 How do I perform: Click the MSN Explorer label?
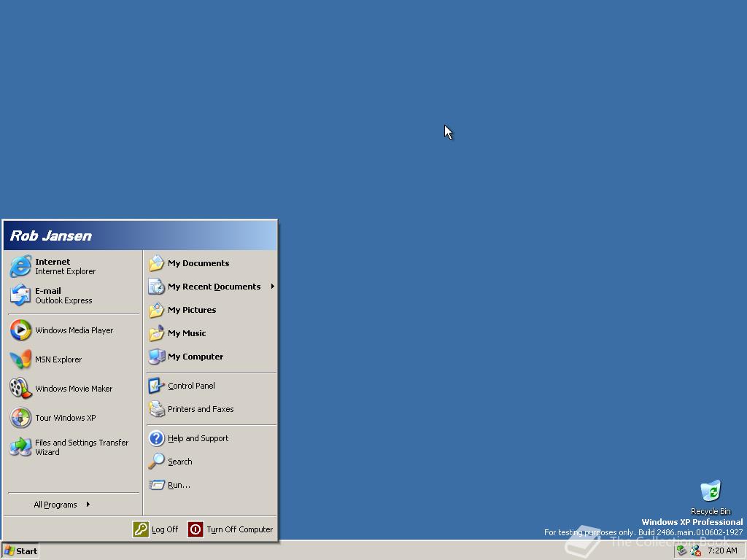click(x=58, y=359)
